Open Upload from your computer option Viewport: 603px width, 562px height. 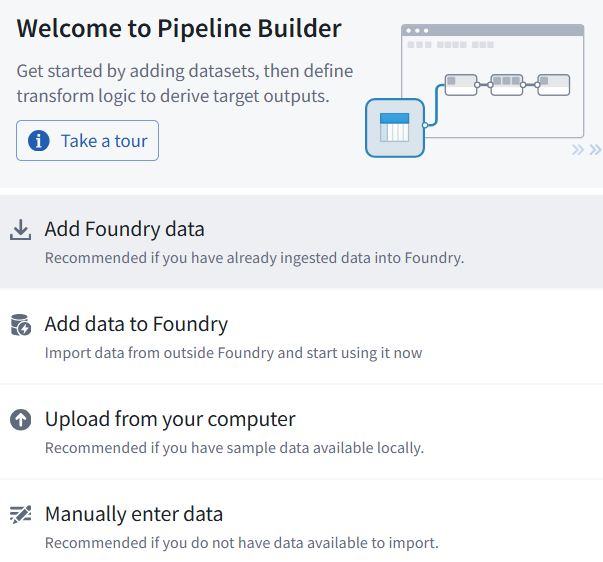tap(302, 432)
